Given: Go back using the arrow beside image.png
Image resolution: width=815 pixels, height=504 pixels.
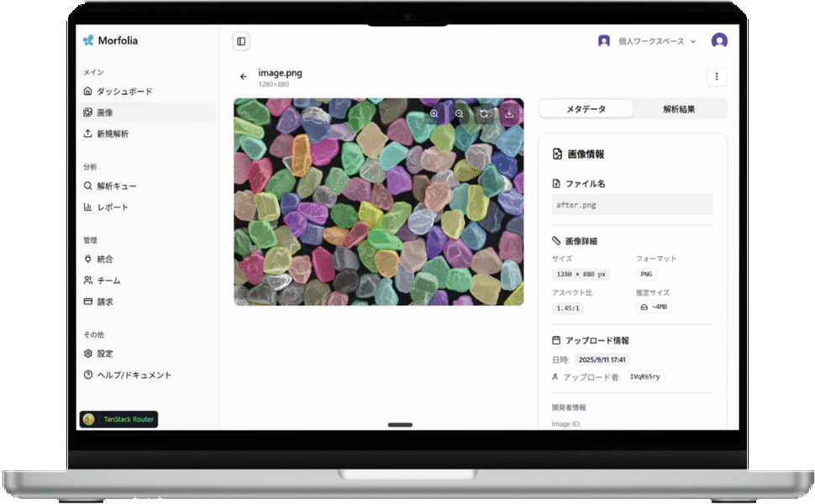Looking at the screenshot, I should tap(244, 76).
